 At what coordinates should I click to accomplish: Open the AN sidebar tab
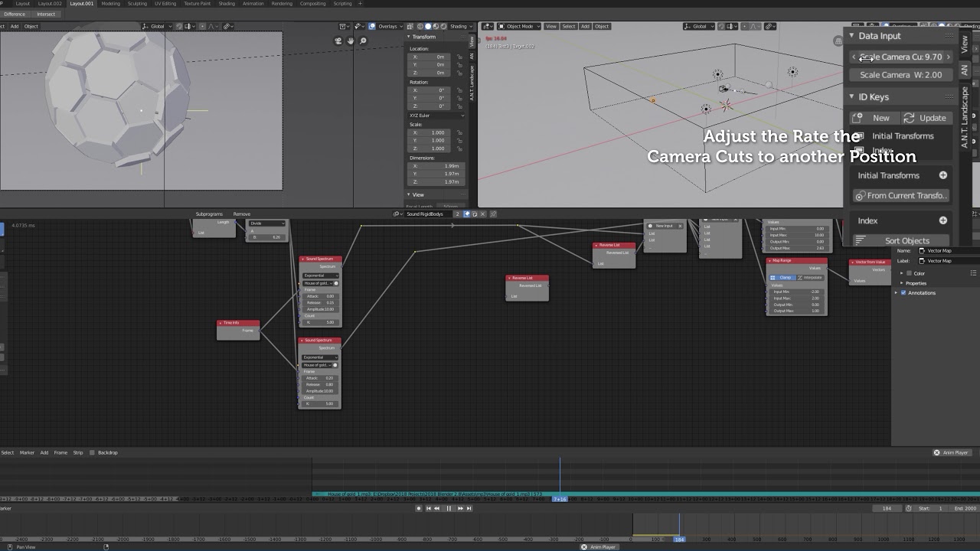965,70
